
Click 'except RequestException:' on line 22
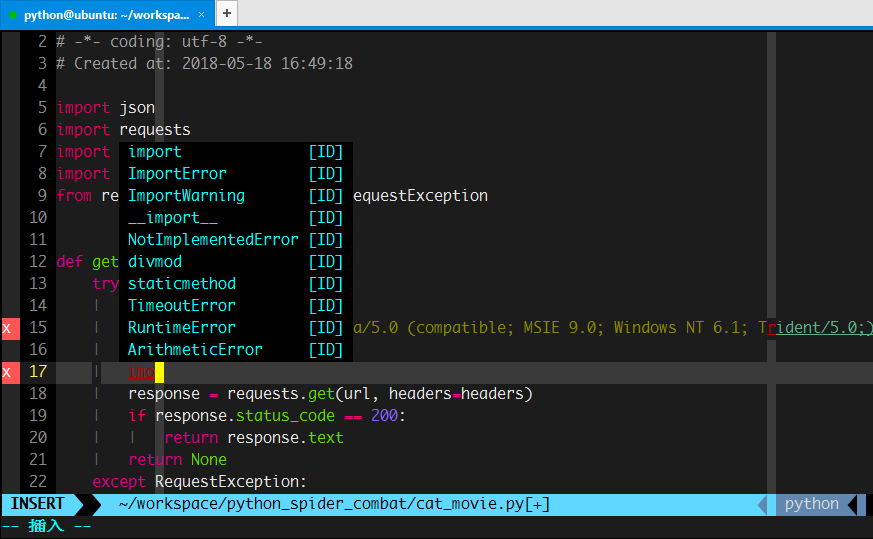pos(199,482)
